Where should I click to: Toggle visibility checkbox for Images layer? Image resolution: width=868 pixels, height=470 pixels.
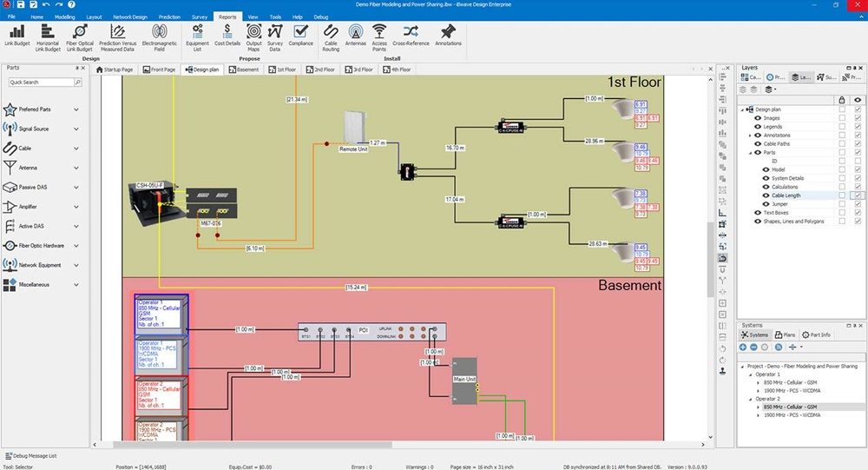pyautogui.click(x=858, y=118)
